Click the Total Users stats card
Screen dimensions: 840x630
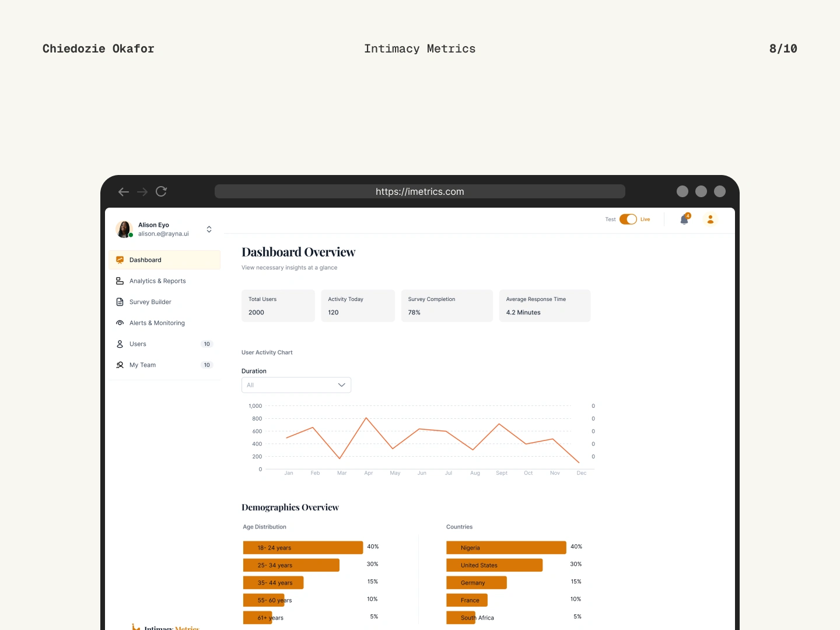pyautogui.click(x=278, y=306)
